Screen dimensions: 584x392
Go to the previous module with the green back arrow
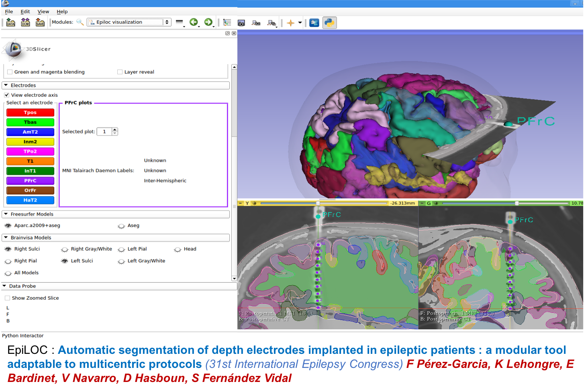(194, 22)
